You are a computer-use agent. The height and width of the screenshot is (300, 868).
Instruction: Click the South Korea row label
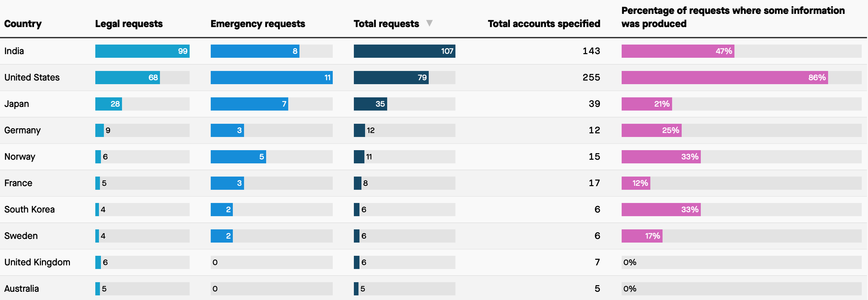(x=30, y=210)
